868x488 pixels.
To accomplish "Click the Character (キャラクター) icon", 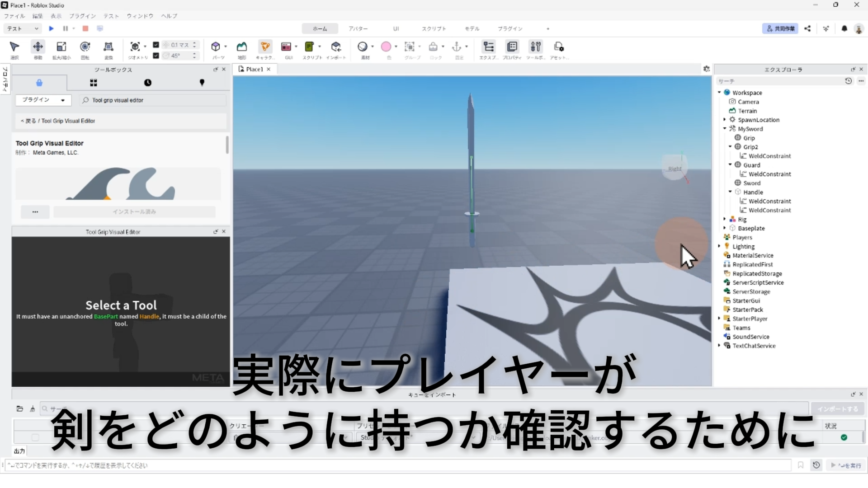I will click(x=265, y=47).
